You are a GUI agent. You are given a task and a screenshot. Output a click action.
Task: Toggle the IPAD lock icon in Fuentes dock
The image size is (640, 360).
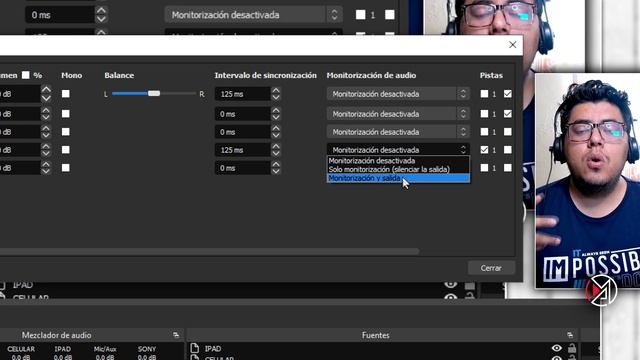572,348
